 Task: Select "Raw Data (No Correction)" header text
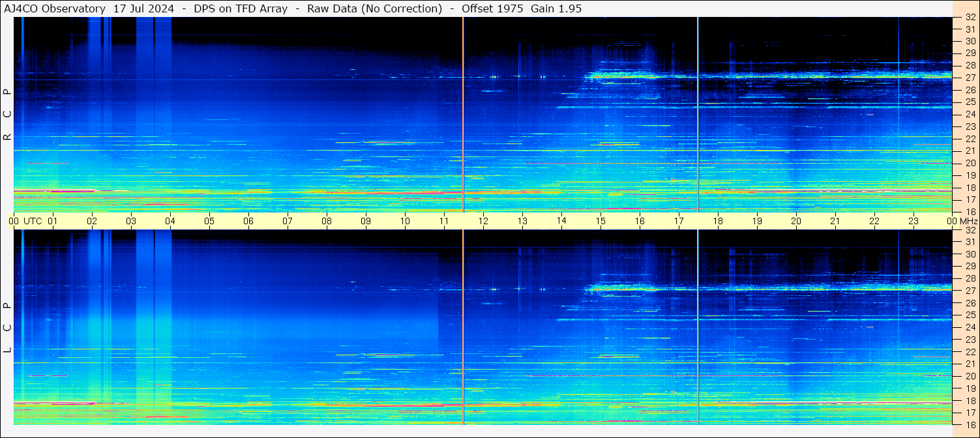point(374,8)
